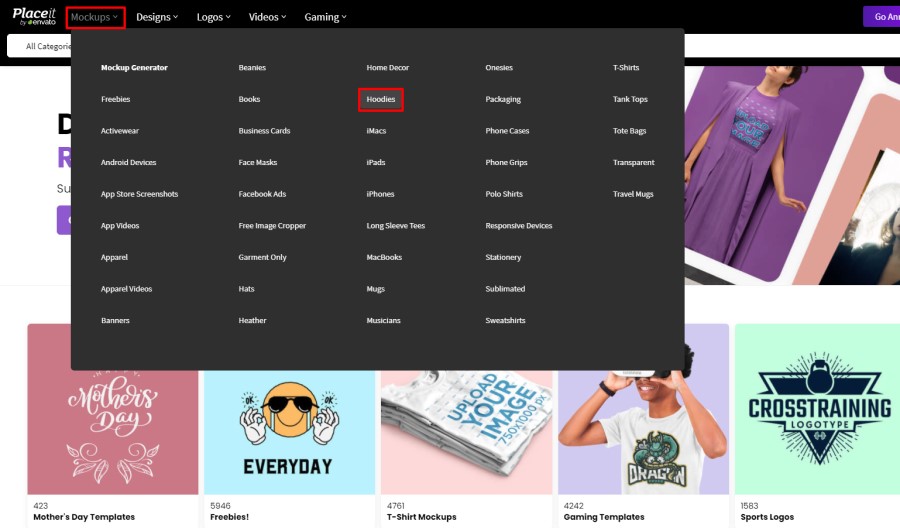Choose Mockup Generator in the menu
Screen dimensions: 900x528
pyautogui.click(x=134, y=68)
